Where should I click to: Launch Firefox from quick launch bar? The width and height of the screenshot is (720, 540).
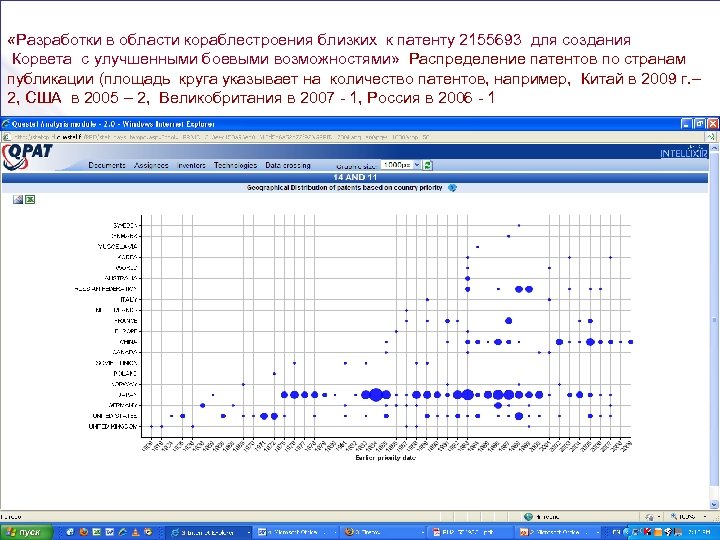(x=84, y=532)
